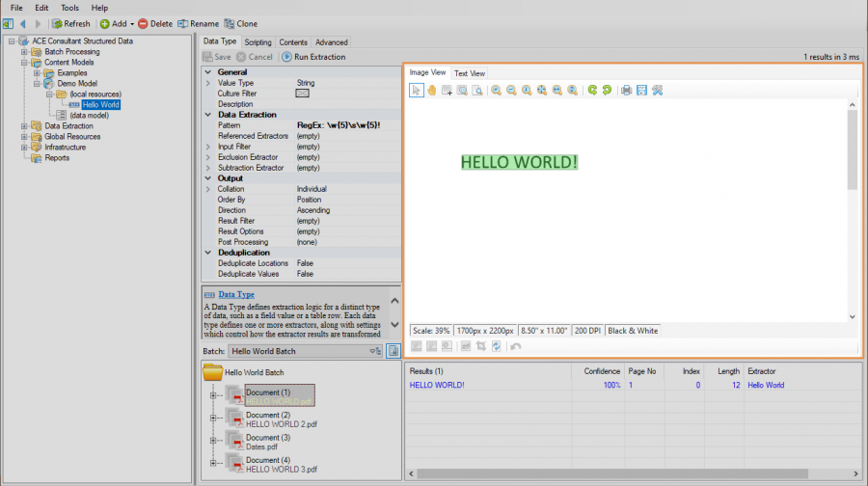Click the Data Type help link
Viewport: 868px width, 486px height.
point(236,294)
